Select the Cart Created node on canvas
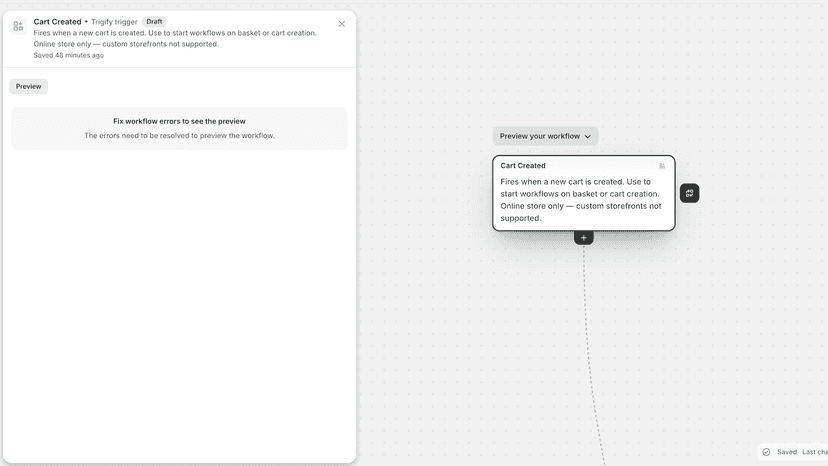828x466 pixels. click(x=584, y=193)
